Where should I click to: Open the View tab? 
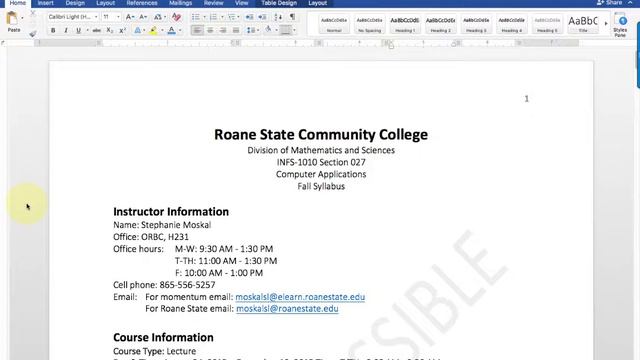coord(241,3)
